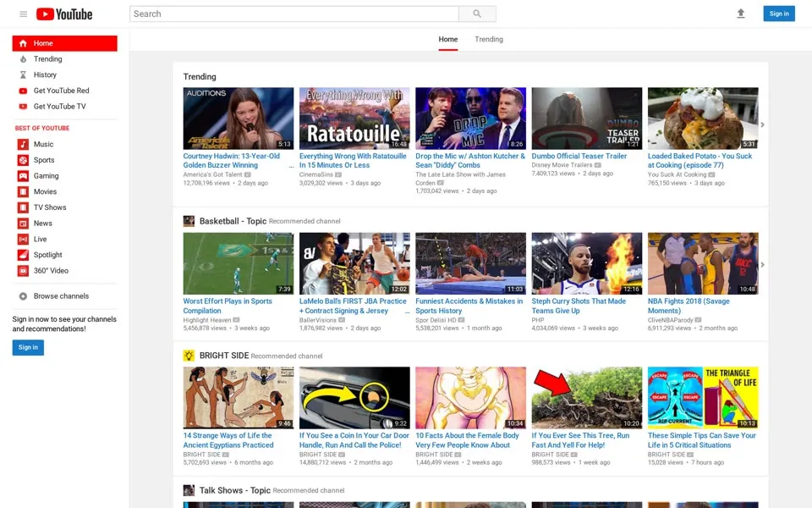Click the Browse channels plus icon
Image resolution: width=812 pixels, height=508 pixels.
(23, 296)
